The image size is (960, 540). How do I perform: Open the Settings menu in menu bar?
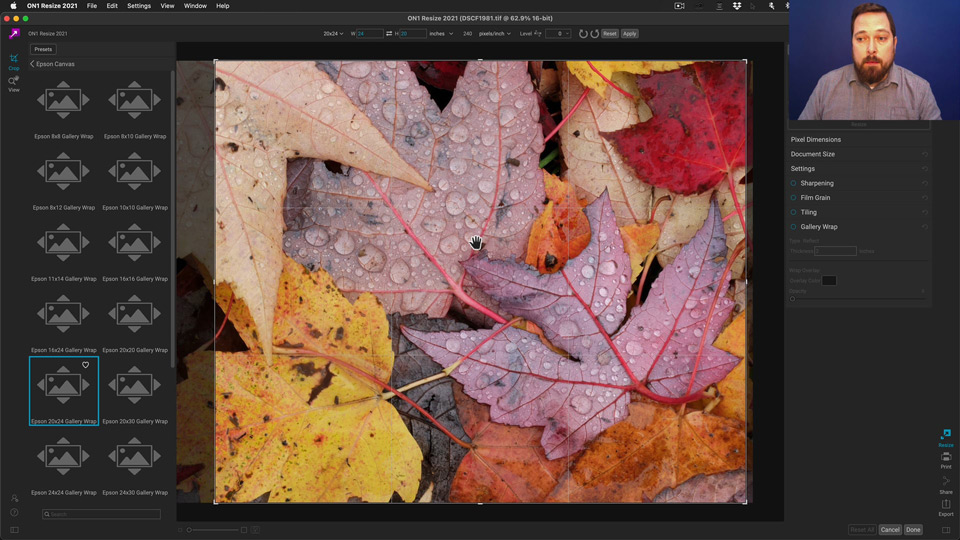click(139, 6)
